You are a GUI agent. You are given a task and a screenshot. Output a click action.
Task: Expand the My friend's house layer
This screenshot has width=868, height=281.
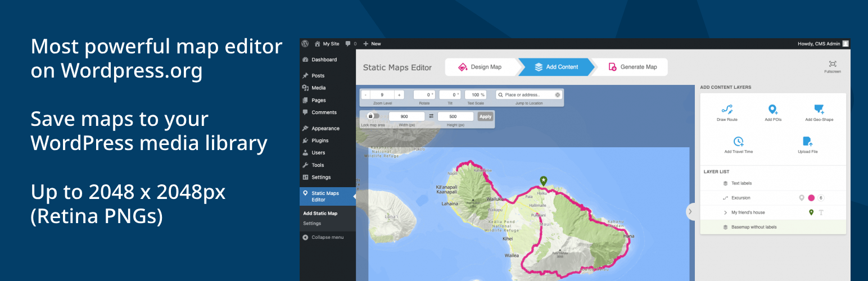point(725,212)
